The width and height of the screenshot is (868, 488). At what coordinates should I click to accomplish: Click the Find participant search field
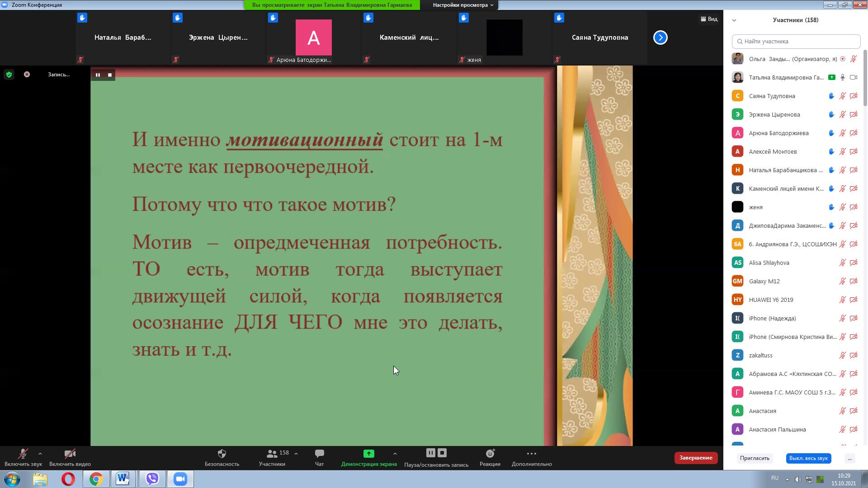click(x=796, y=41)
